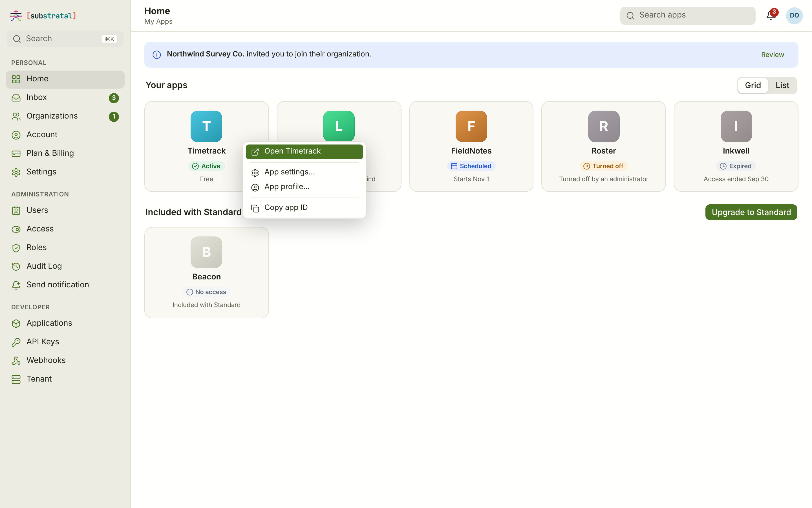The image size is (812, 508).
Task: Open Settings in sidebar
Action: point(65,172)
